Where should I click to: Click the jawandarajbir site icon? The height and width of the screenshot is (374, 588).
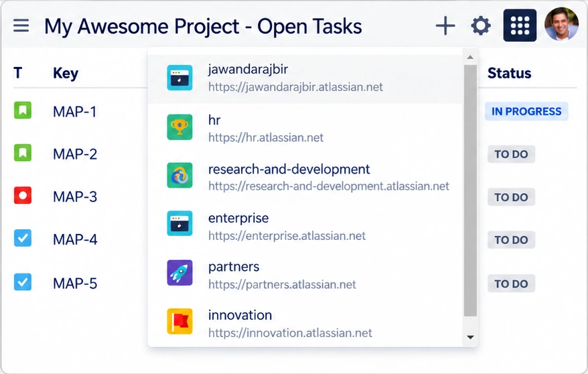[179, 78]
